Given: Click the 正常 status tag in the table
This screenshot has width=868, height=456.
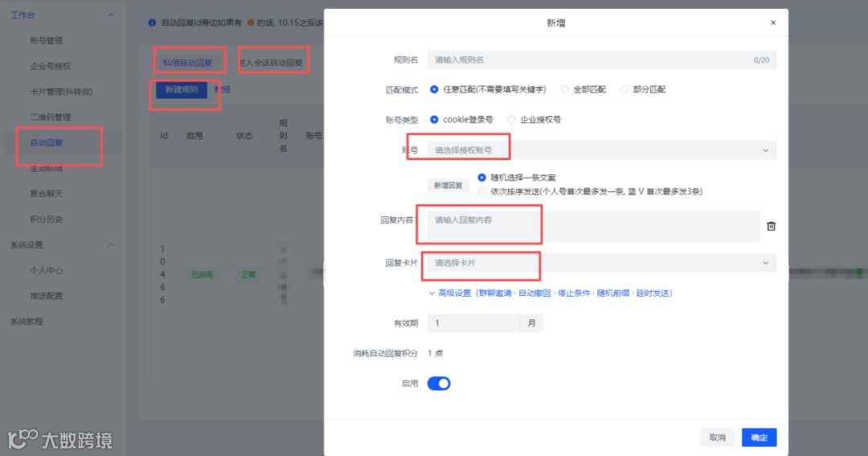Looking at the screenshot, I should [x=248, y=274].
